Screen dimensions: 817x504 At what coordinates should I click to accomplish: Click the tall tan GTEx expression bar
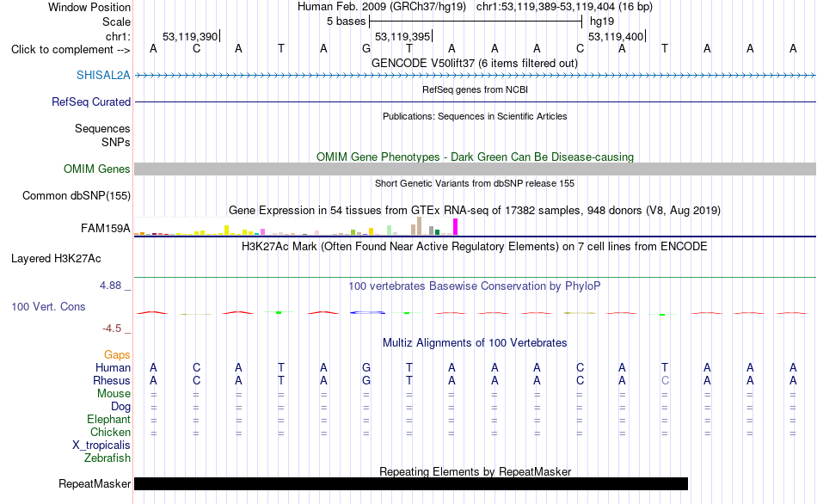(419, 226)
